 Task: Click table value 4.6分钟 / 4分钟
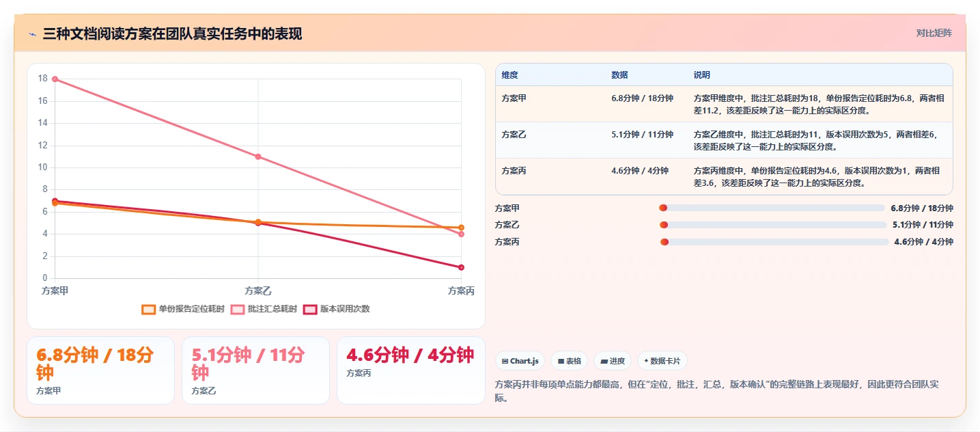(640, 171)
